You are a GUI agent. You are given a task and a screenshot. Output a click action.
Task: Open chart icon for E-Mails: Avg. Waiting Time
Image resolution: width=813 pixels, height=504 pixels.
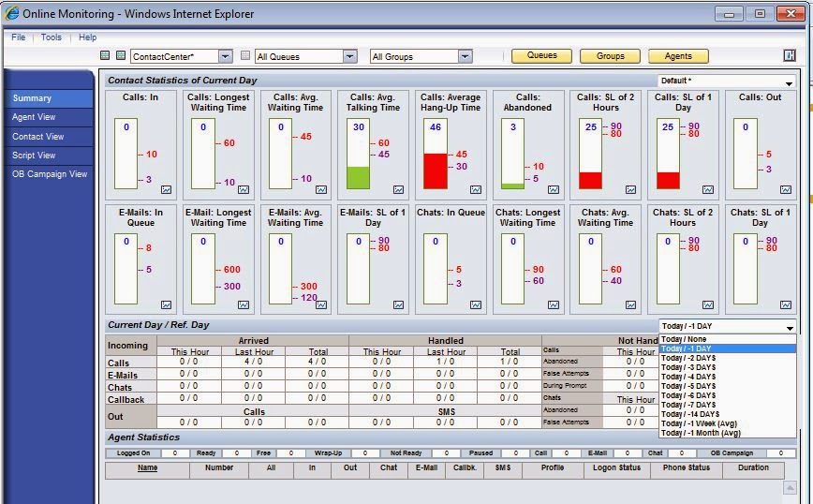click(321, 304)
